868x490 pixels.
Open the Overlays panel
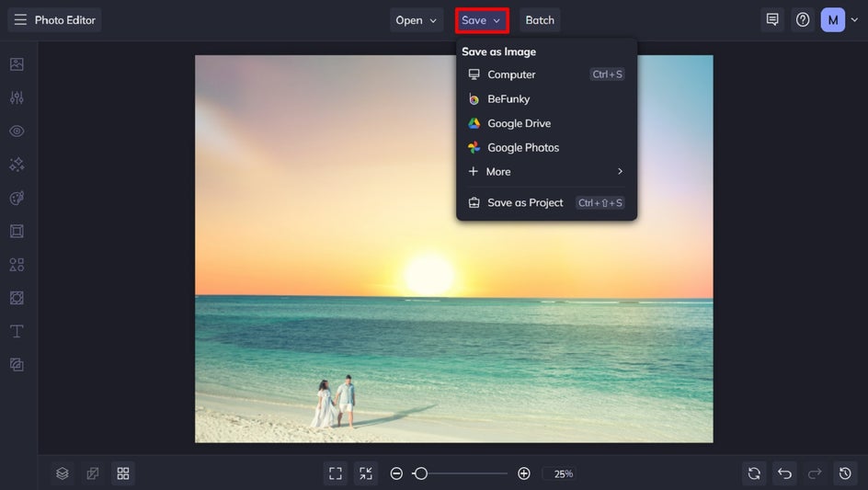coord(17,298)
